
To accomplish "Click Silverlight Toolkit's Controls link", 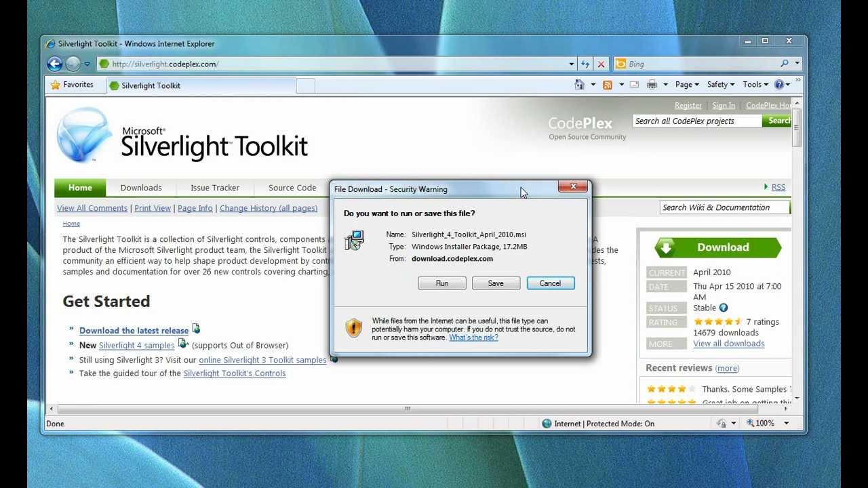I will click(x=235, y=373).
